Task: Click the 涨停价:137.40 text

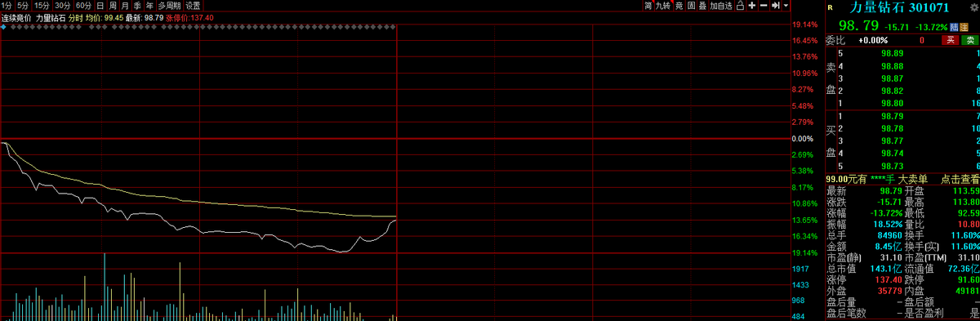Action: click(189, 17)
